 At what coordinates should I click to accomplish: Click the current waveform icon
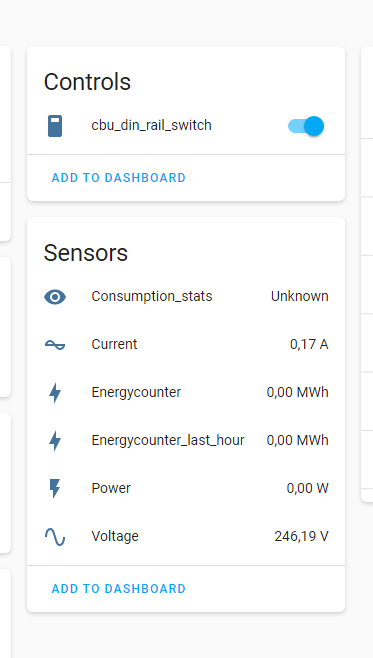[x=55, y=345]
